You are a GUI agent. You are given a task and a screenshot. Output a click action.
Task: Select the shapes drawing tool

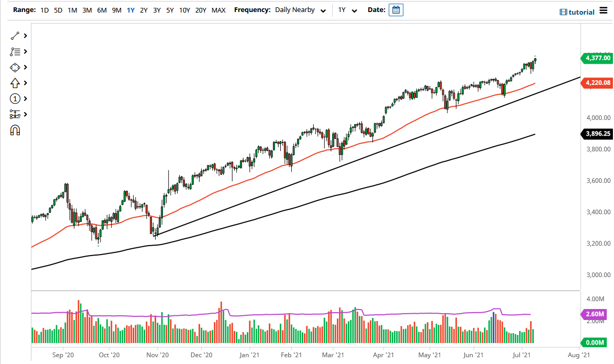point(15,67)
